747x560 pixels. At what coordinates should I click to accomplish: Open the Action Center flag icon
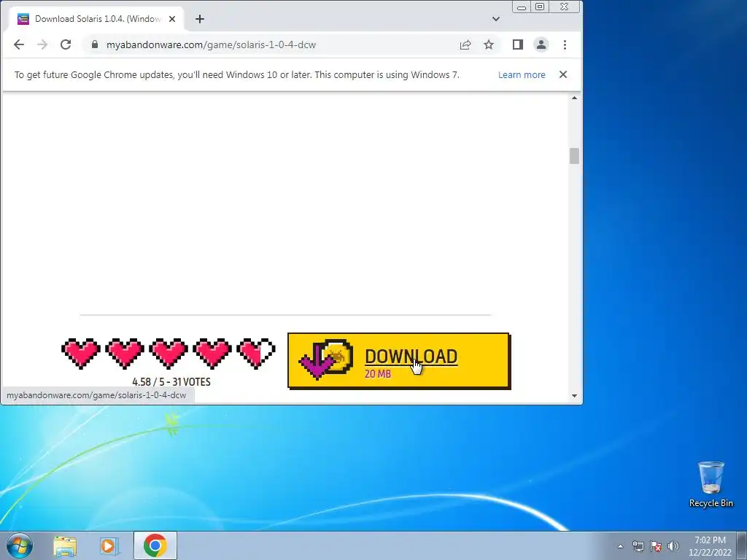point(656,546)
